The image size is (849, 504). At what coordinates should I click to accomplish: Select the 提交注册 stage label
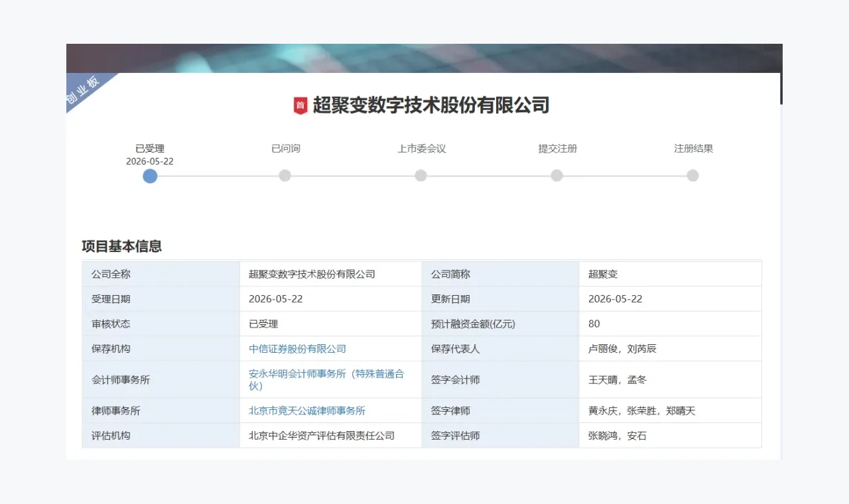point(558,149)
